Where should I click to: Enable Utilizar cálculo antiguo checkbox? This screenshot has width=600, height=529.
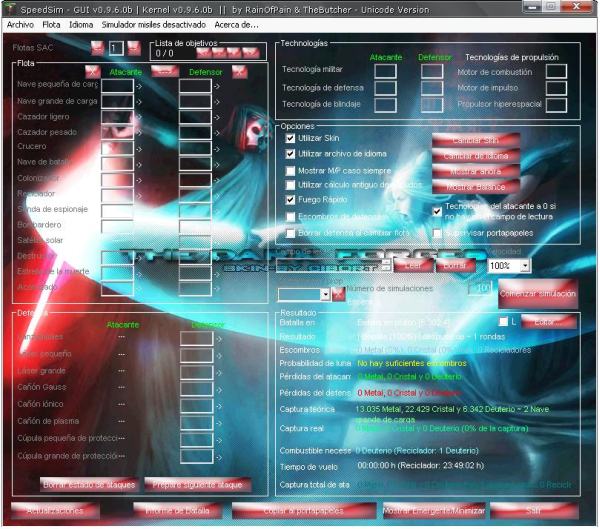tap(290, 185)
